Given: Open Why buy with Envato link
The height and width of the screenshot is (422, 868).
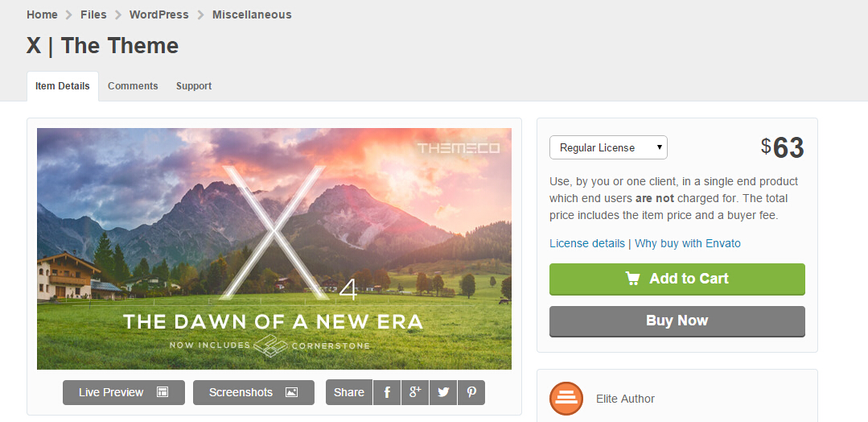Looking at the screenshot, I should pyautogui.click(x=688, y=243).
